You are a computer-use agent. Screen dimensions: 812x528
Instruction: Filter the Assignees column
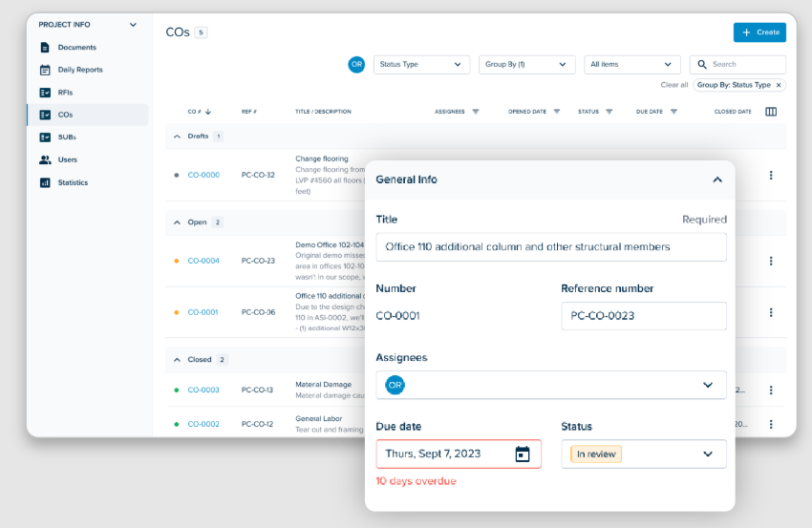476,112
